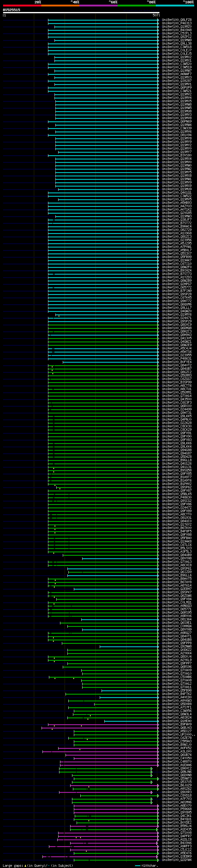Select hit label UniRef100_C5M9A3
Screen dimensions: 197x868
pos(177,741)
